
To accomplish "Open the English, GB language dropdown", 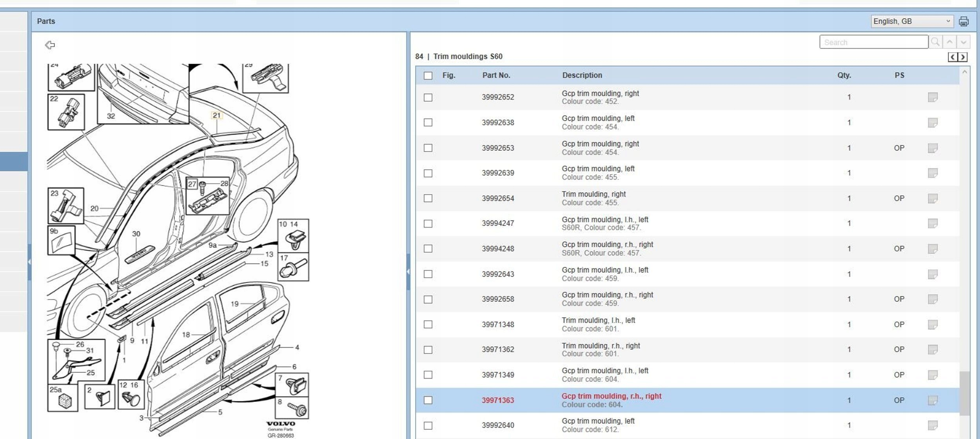I will (x=911, y=22).
